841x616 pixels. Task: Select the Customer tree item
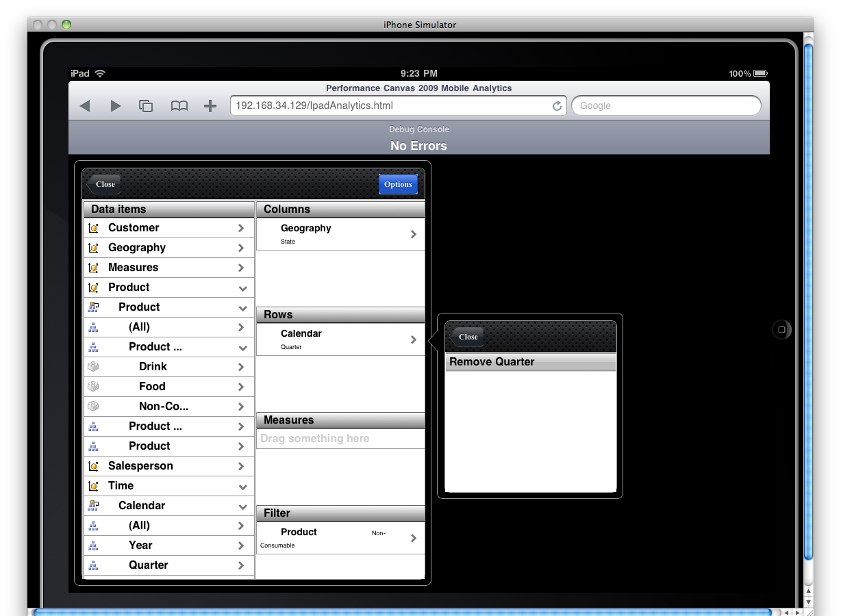(x=169, y=228)
